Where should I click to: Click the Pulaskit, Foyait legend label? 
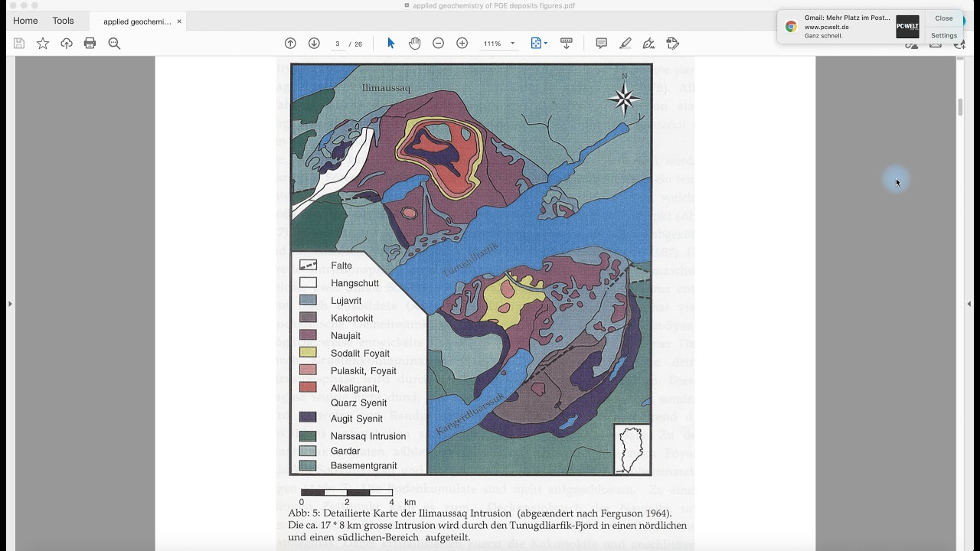tap(364, 371)
